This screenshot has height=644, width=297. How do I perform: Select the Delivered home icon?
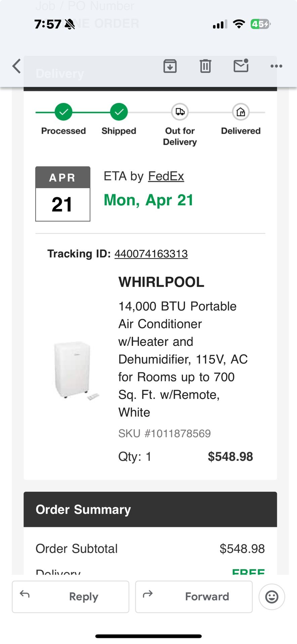[241, 112]
